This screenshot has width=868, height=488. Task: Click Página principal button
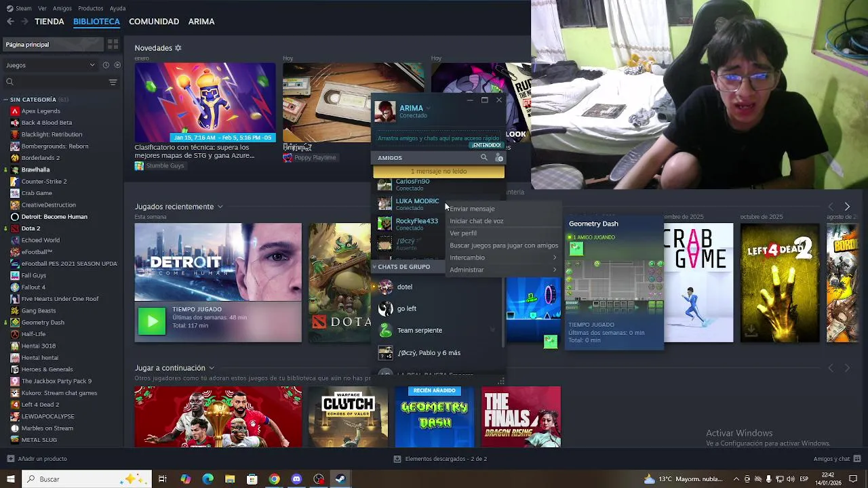53,44
